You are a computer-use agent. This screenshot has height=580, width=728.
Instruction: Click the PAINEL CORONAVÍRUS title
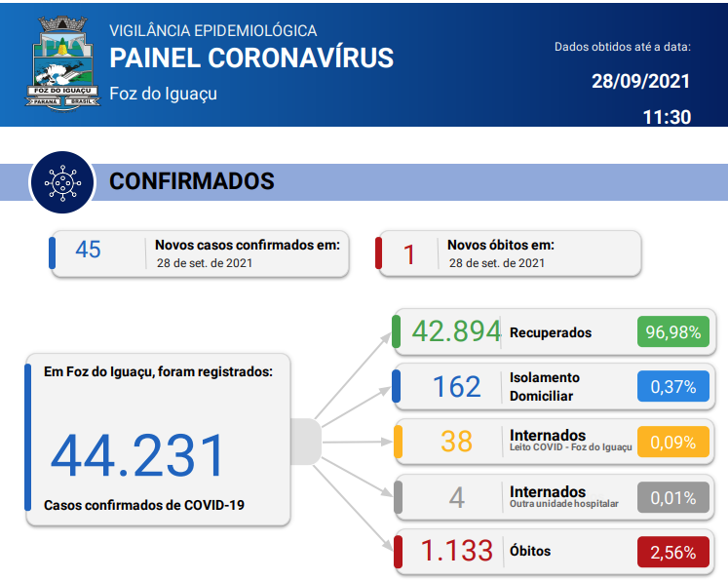(x=251, y=58)
